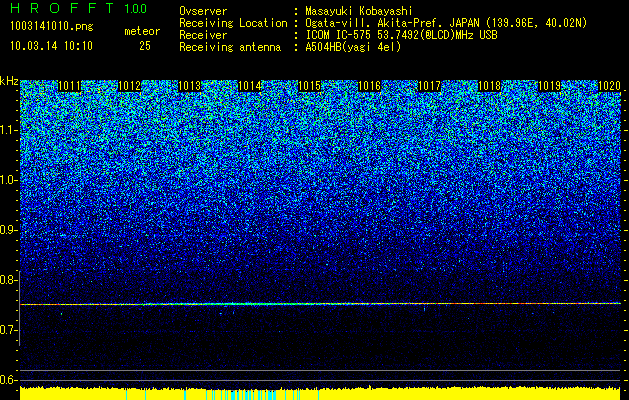Screen dimensions: 629x400
Task: Click the date stamp 10.03.14 10:10
Action: tap(51, 46)
